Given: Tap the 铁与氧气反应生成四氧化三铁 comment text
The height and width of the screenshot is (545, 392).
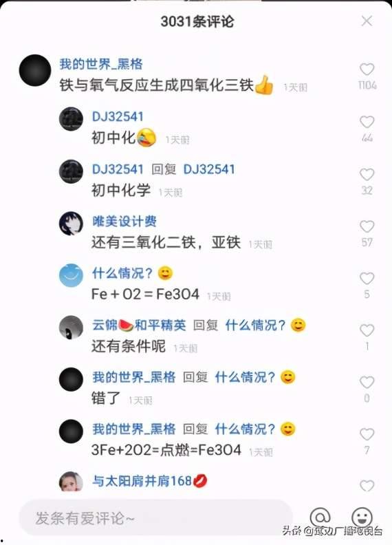Looking at the screenshot, I should click(x=156, y=85).
